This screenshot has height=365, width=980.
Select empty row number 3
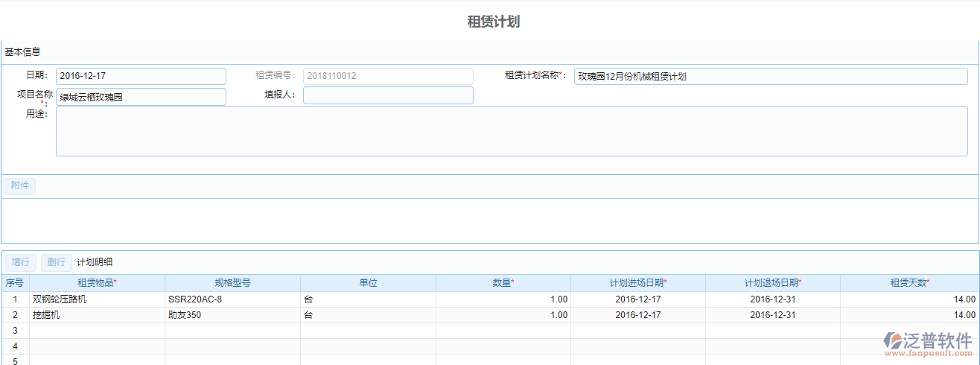[x=15, y=331]
